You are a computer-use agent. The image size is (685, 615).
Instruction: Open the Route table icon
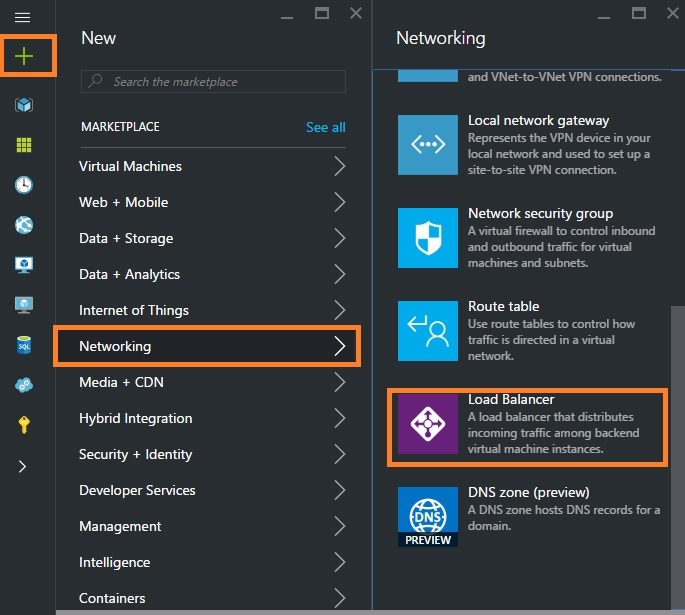point(428,331)
